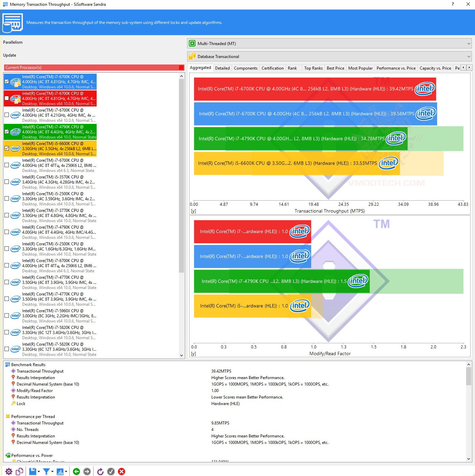Click the bar chart icon in the toolbar
475x476 pixels.
(60, 472)
